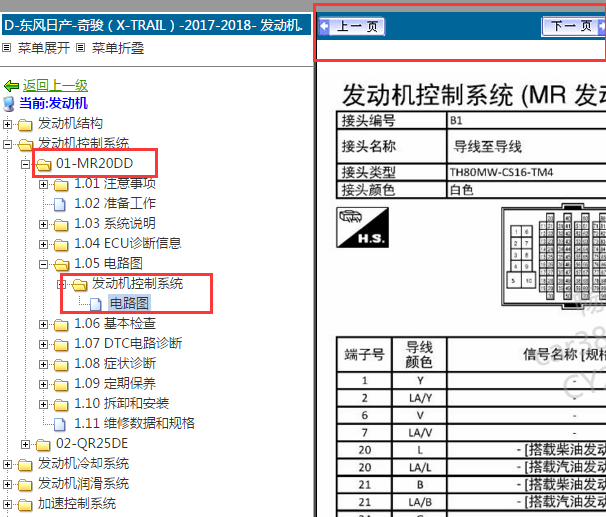
Task: Expand the 1.07 DTC电路诊断 node
Action: pyautogui.click(x=44, y=345)
